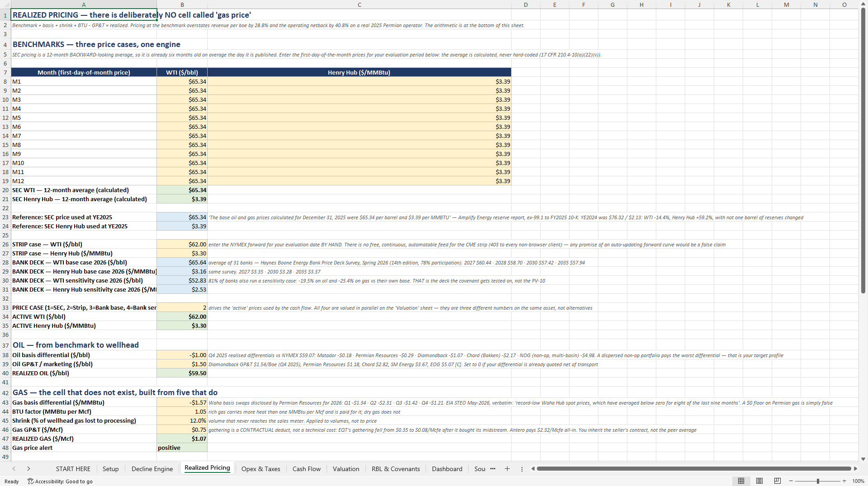The image size is (868, 486).
Task: Select Gas basis differential -$1.57 cell
Action: pyautogui.click(x=182, y=402)
